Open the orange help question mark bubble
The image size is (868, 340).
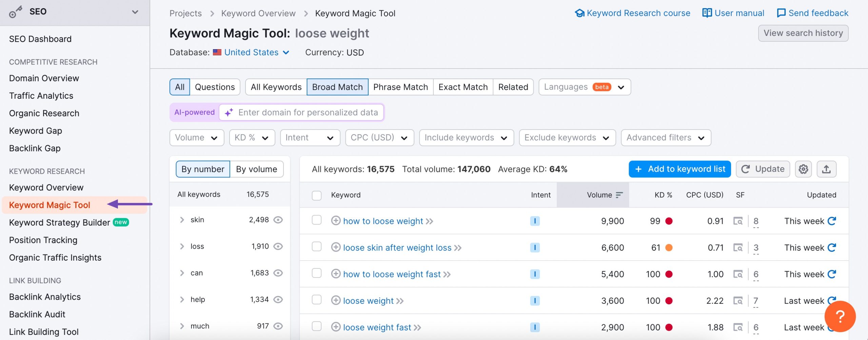tap(840, 316)
